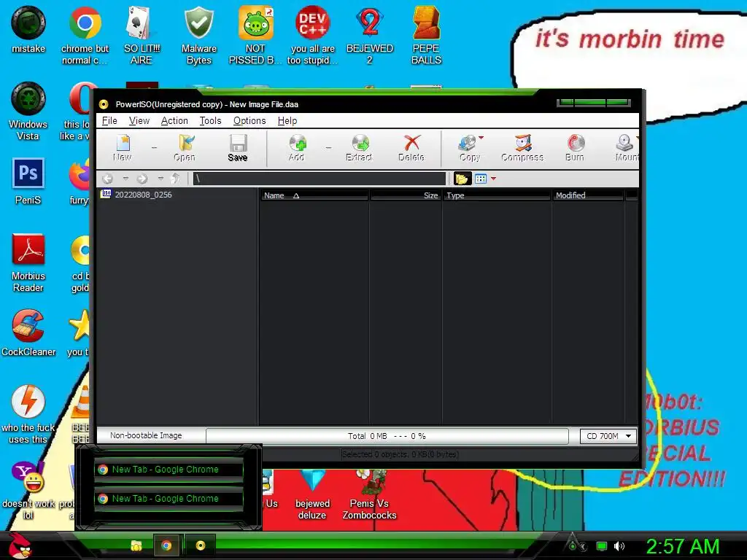This screenshot has height=560, width=747.
Task: Click the 2:57 AM clock
Action: tap(682, 546)
